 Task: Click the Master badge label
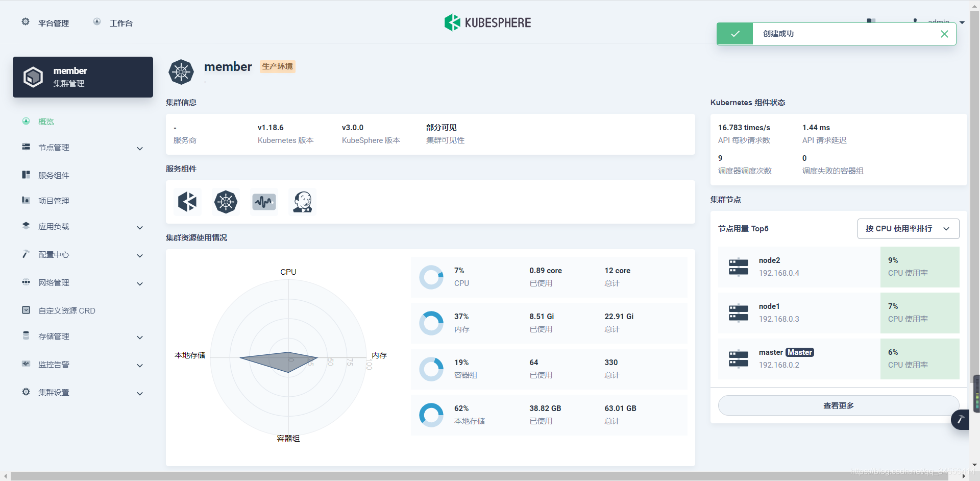click(800, 352)
